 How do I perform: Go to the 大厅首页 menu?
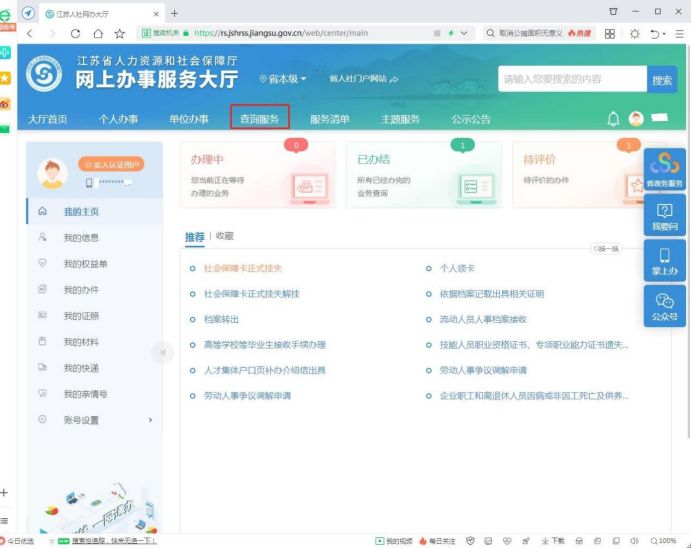point(48,119)
